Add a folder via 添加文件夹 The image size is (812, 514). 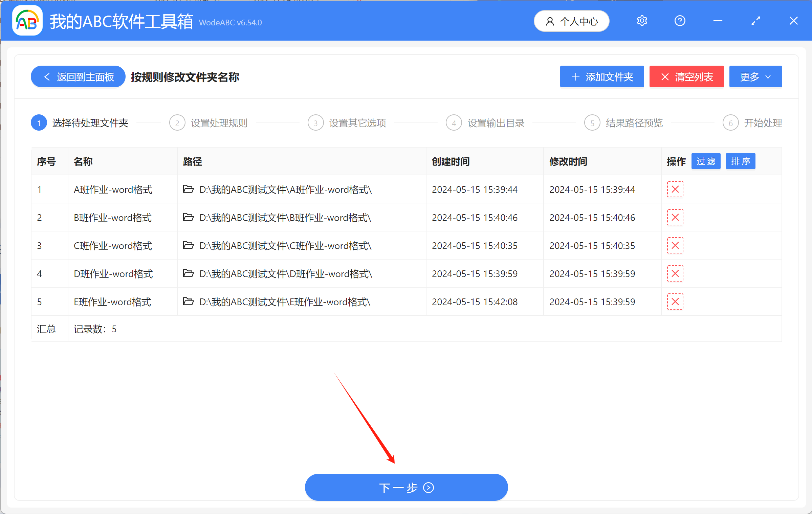[x=601, y=76]
